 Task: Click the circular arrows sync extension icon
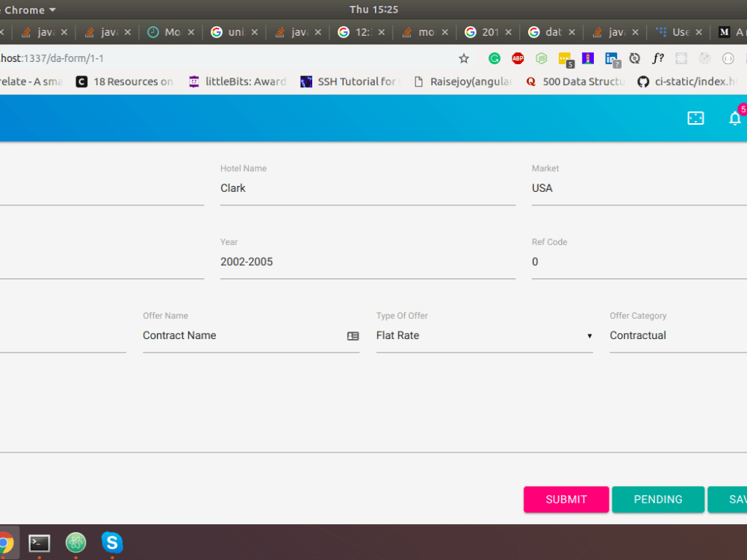pos(634,58)
